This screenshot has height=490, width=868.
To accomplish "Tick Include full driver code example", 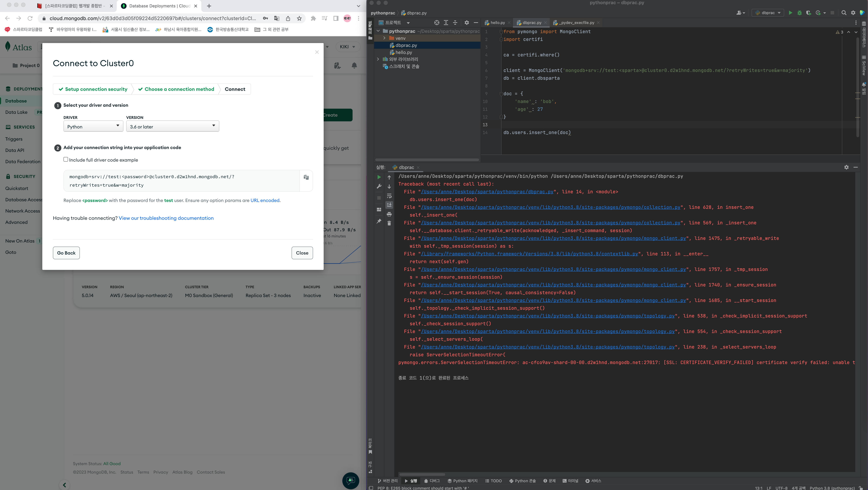I will 66,159.
